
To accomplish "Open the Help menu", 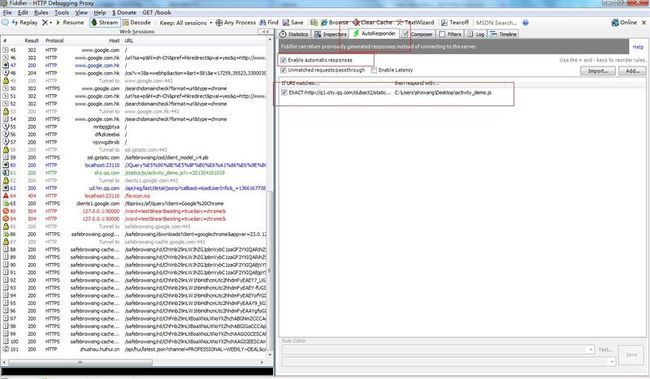I will 99,13.
